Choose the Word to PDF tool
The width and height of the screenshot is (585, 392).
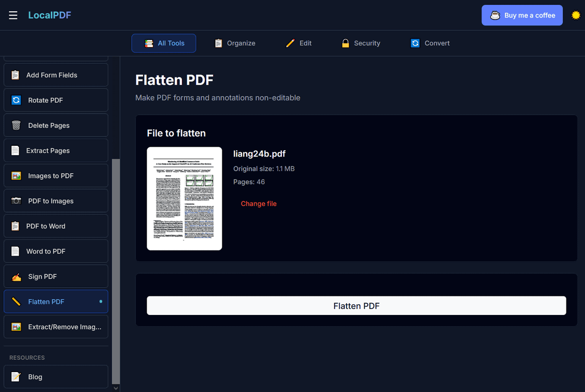coord(56,251)
